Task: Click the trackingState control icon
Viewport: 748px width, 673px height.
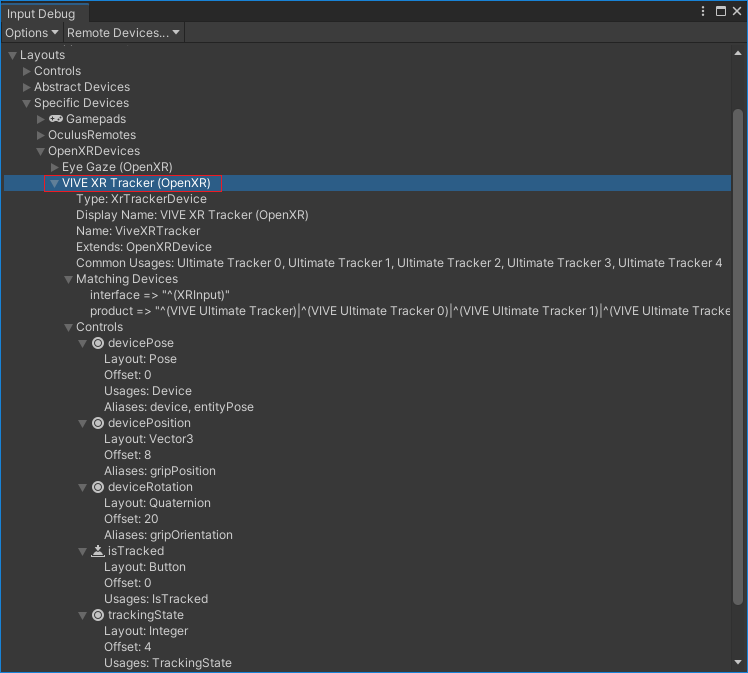Action: pyautogui.click(x=98, y=615)
